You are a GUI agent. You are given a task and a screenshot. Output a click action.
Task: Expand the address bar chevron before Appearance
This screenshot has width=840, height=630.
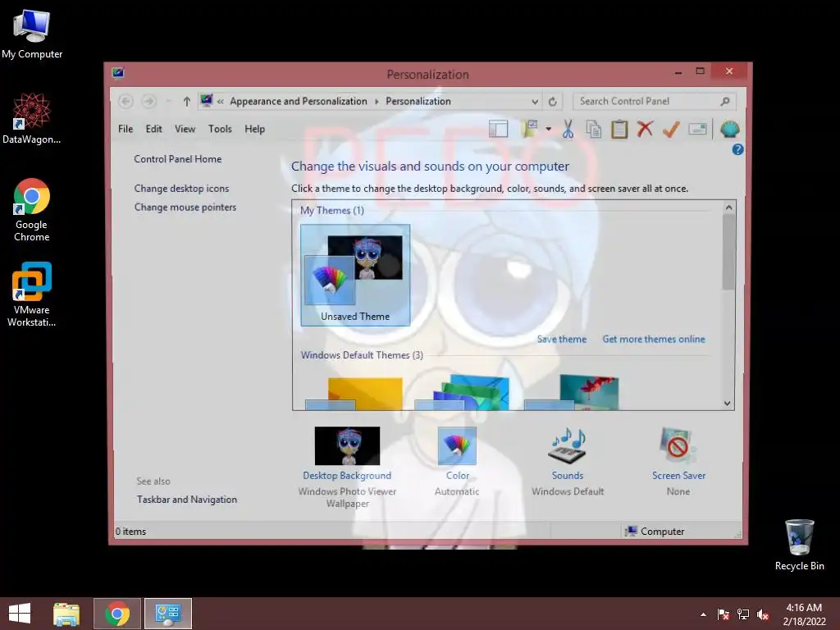(x=220, y=101)
